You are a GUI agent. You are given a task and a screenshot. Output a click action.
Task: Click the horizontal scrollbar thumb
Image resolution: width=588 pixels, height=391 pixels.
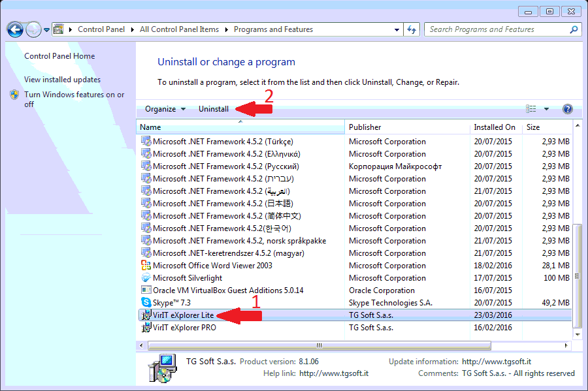tap(319, 345)
